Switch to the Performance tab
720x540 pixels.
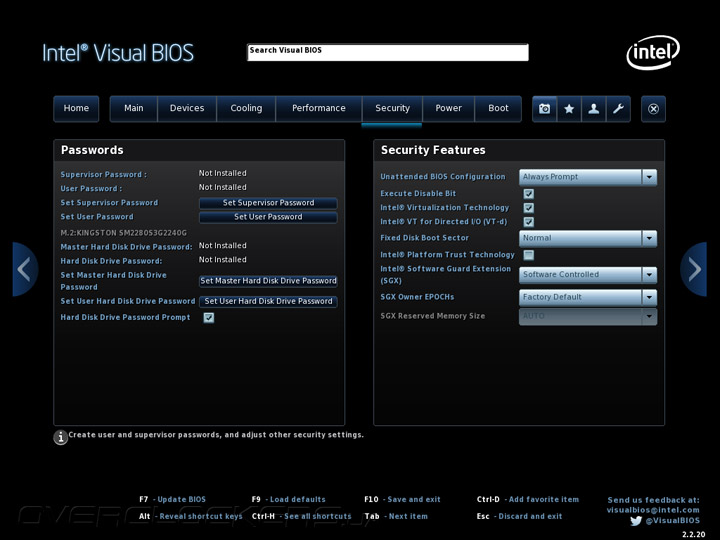(319, 109)
